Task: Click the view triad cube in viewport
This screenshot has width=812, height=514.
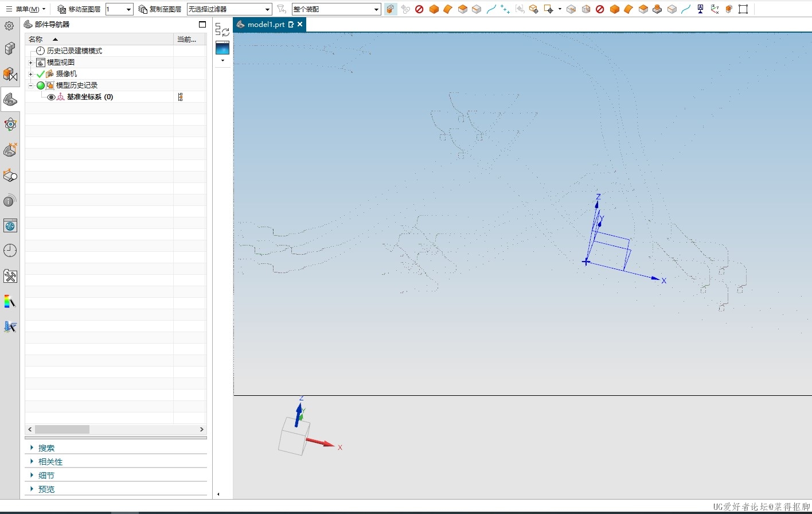Action: click(x=294, y=436)
